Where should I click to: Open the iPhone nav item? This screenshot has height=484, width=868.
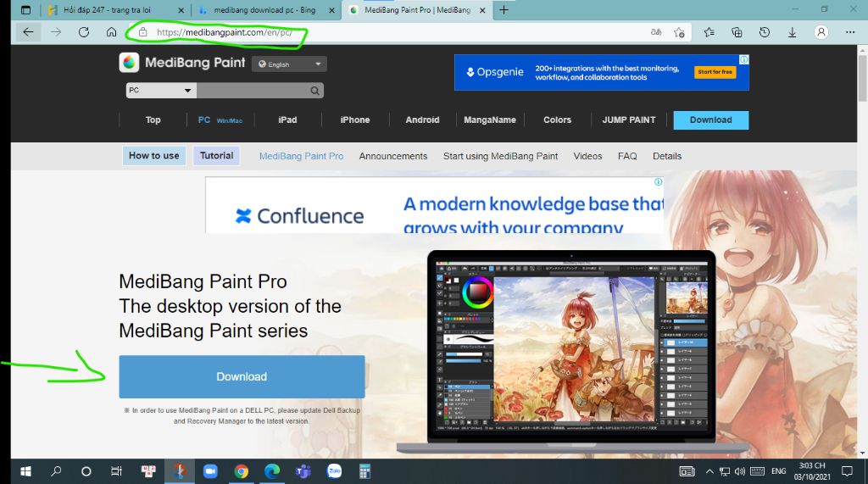tap(355, 120)
